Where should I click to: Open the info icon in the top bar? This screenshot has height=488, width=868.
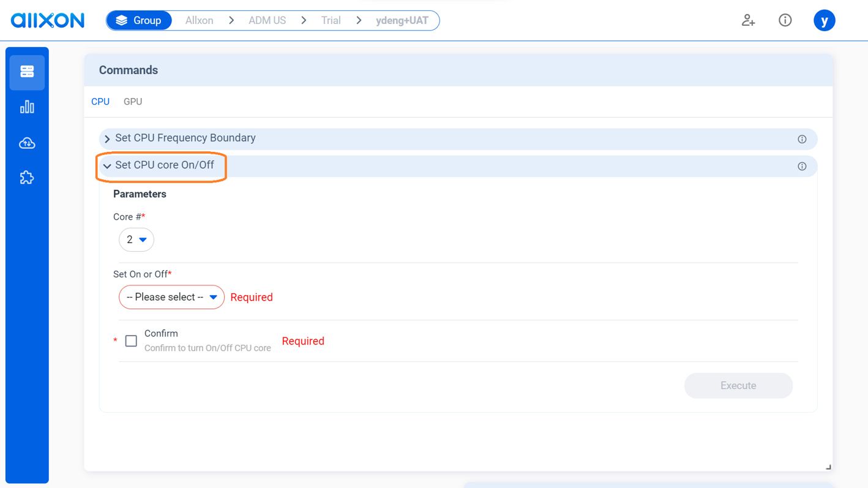[x=785, y=20]
